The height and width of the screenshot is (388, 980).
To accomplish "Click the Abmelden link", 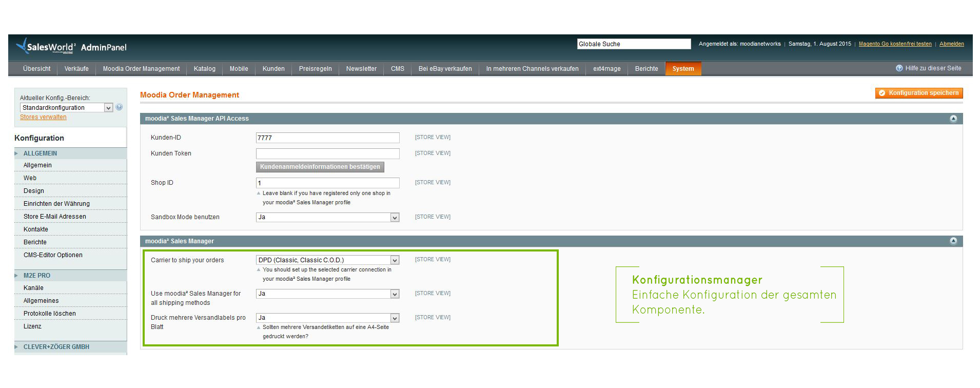I will click(952, 44).
